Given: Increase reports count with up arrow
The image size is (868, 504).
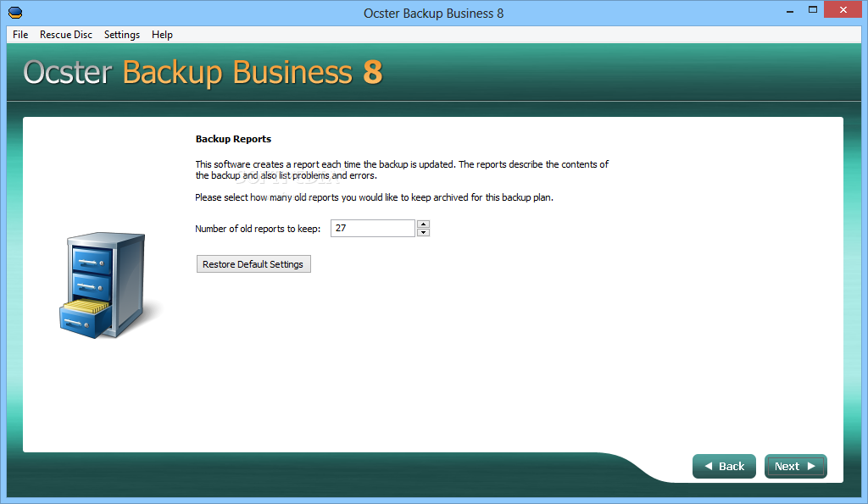Looking at the screenshot, I should pos(424,224).
